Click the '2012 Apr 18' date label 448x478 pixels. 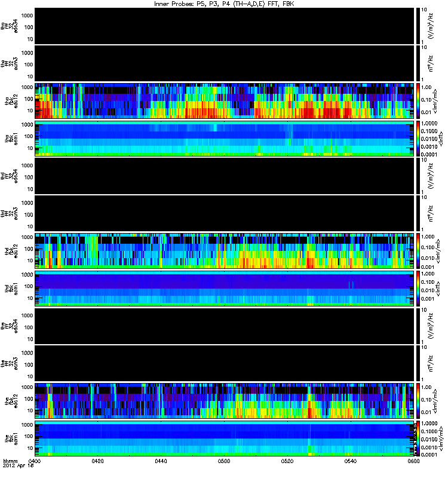[17, 465]
